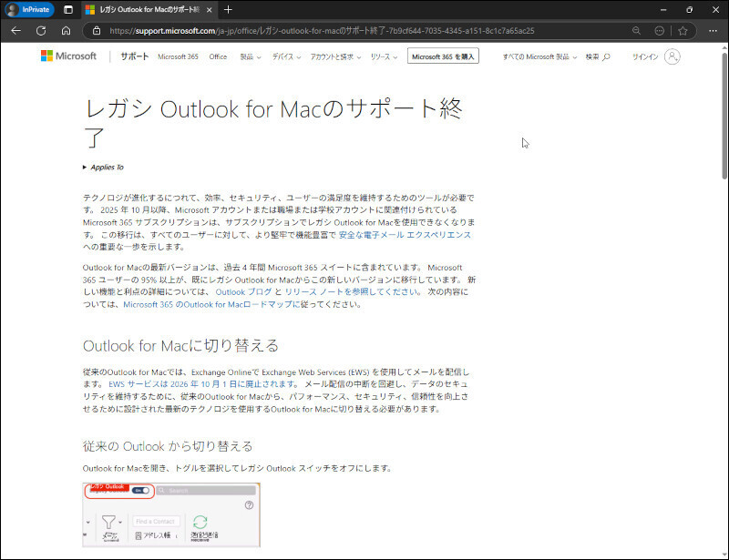View site information via the lock icon

point(97,31)
